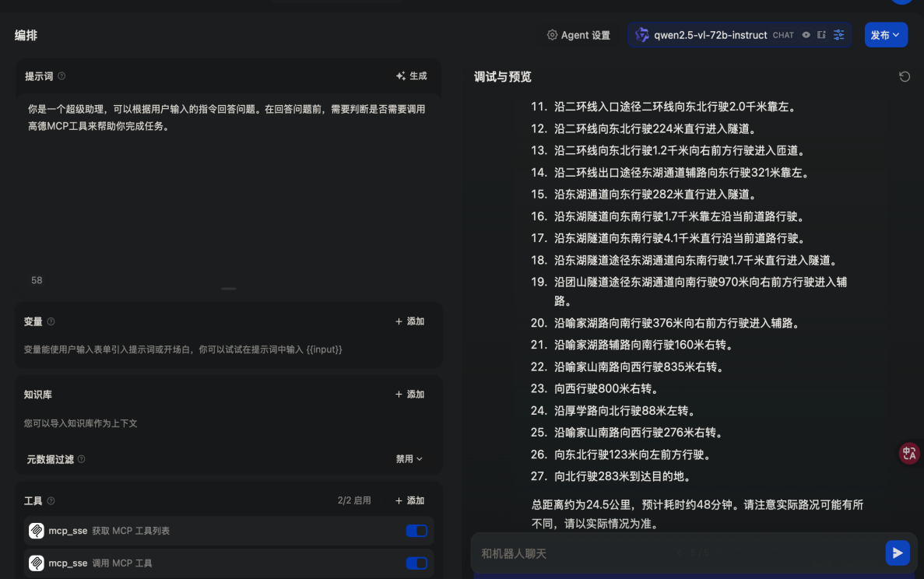Click the 编排 heading
The image size is (924, 579).
(x=26, y=35)
